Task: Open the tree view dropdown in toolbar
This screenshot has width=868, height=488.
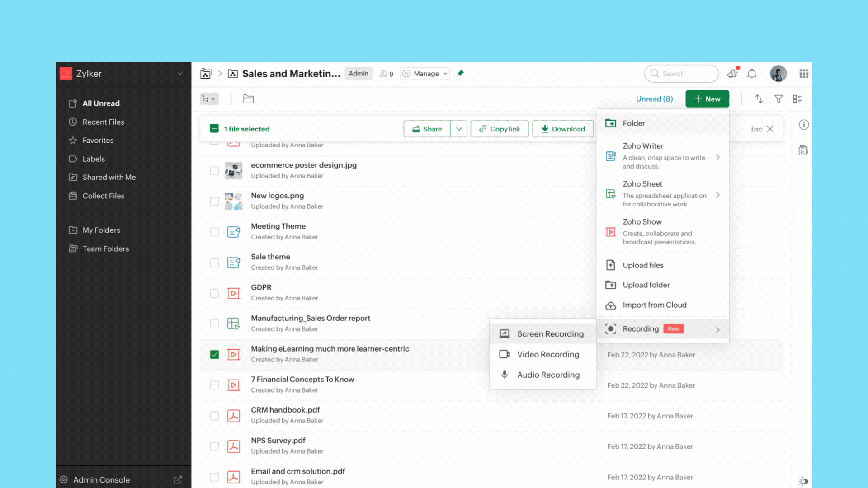Action: 209,99
